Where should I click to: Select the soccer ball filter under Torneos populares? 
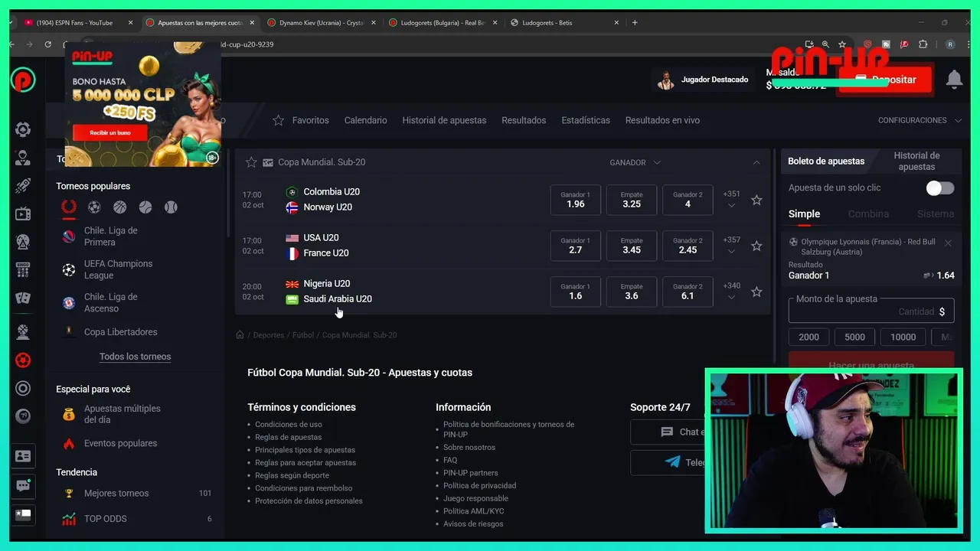click(x=94, y=207)
